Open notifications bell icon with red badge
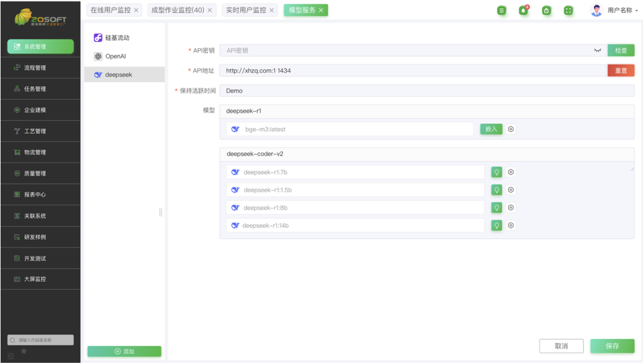Viewport: 643px width, 364px height. point(524,10)
